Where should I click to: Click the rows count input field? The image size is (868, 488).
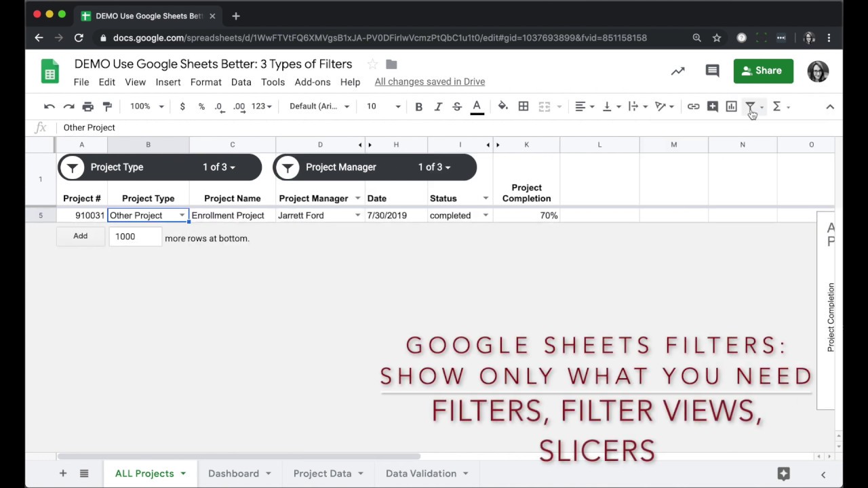click(135, 237)
